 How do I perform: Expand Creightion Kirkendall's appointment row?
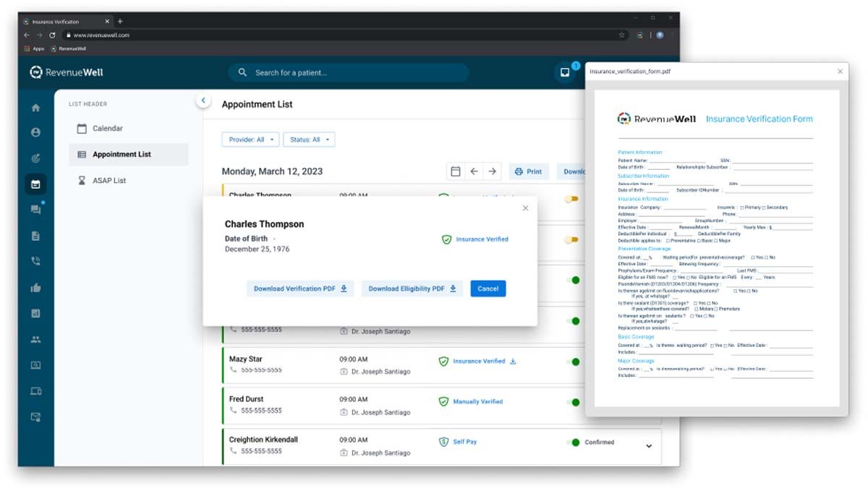click(x=648, y=446)
